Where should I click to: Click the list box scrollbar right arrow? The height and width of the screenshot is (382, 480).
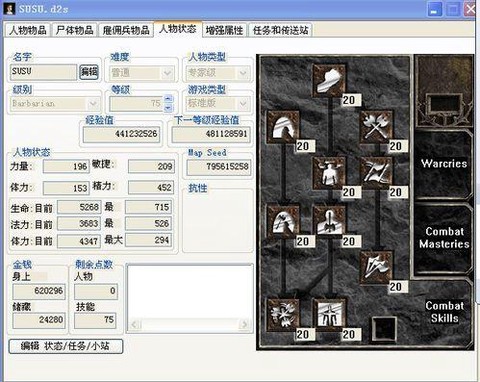[x=244, y=324]
